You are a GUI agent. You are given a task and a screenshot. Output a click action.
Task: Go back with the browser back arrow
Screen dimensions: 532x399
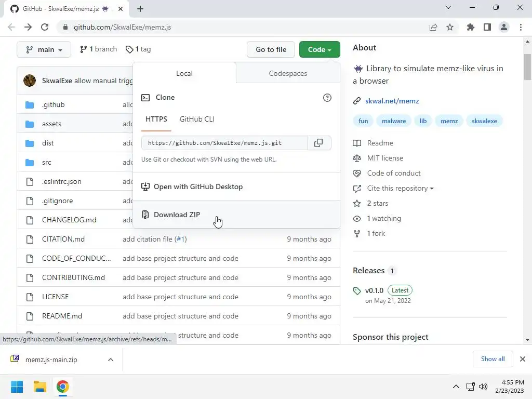(x=11, y=27)
